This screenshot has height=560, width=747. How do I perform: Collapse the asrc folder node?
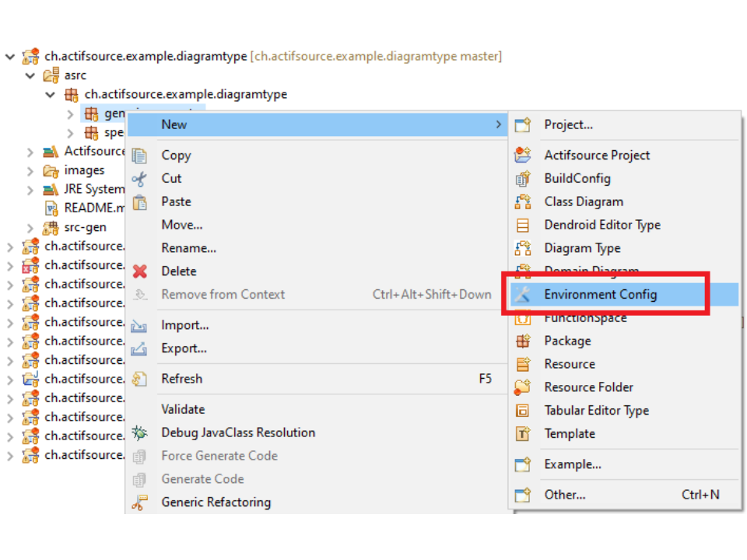[x=30, y=75]
